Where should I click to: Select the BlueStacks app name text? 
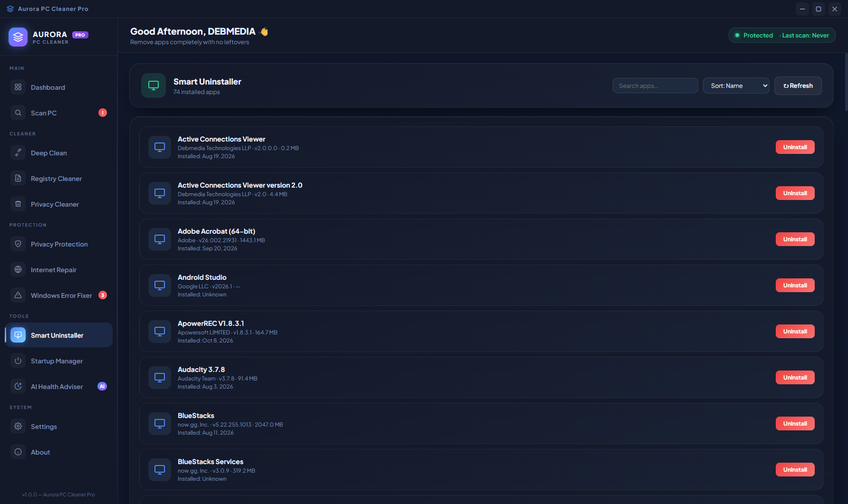[x=196, y=416]
